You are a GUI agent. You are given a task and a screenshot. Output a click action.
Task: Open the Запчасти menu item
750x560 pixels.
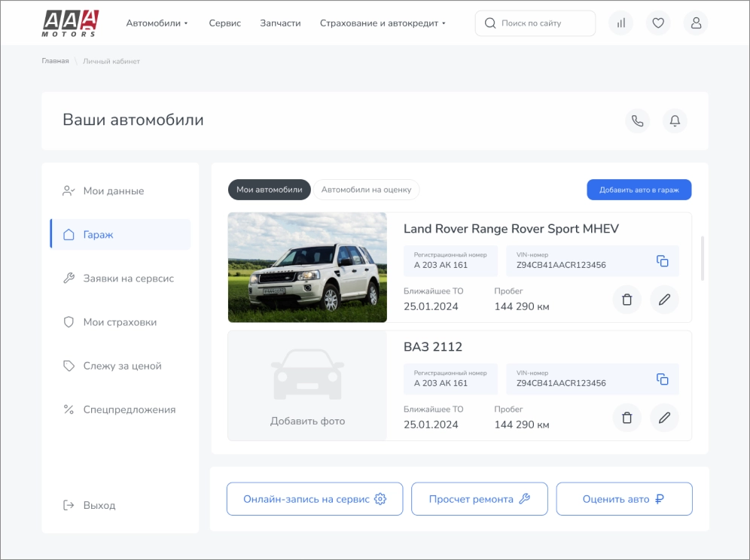pos(280,23)
